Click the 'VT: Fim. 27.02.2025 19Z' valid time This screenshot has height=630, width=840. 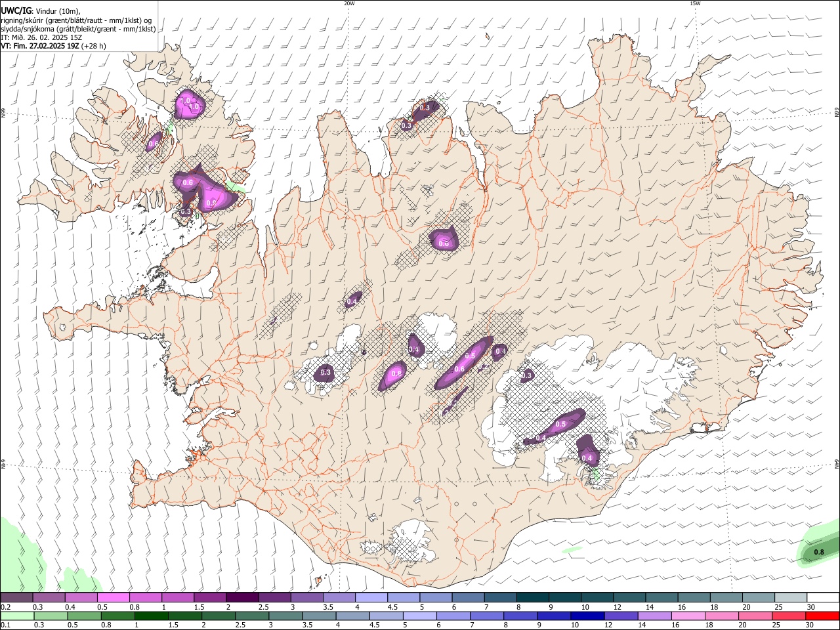40,46
